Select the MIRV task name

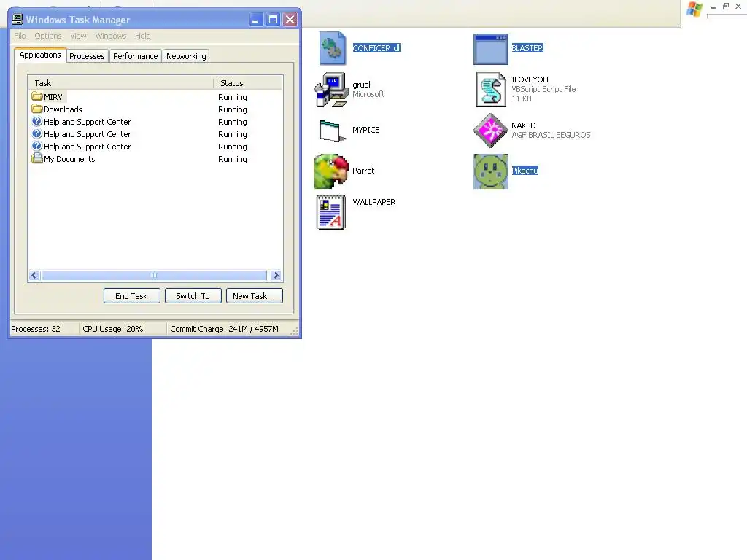point(53,97)
